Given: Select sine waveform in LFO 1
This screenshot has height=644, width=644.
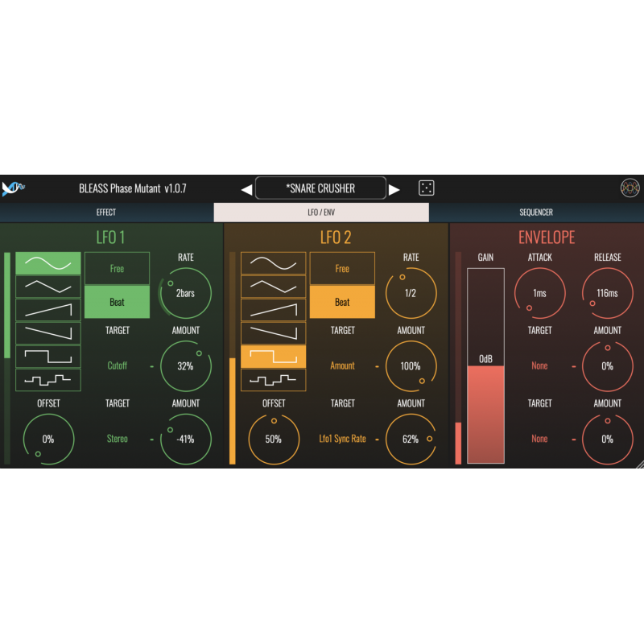Looking at the screenshot, I should click(x=48, y=263).
